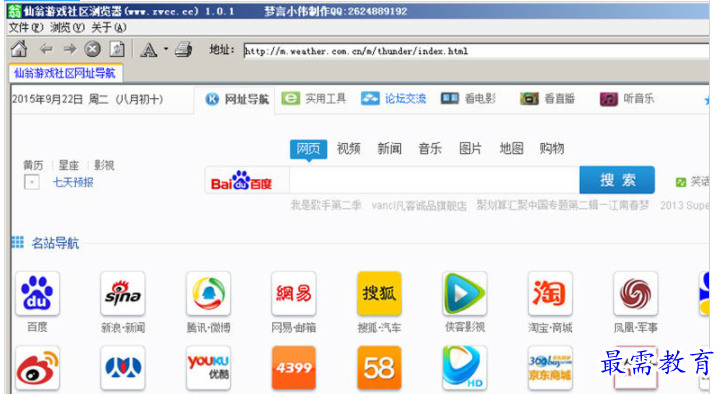Open hot search 我是歌手第二季
Screen dimensions: 722x394
(x=326, y=205)
